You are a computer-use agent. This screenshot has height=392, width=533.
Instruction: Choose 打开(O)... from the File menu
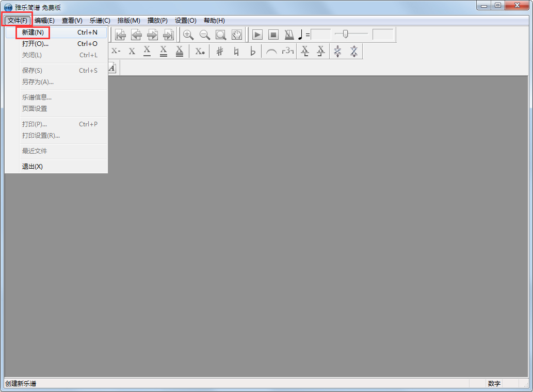(x=35, y=44)
